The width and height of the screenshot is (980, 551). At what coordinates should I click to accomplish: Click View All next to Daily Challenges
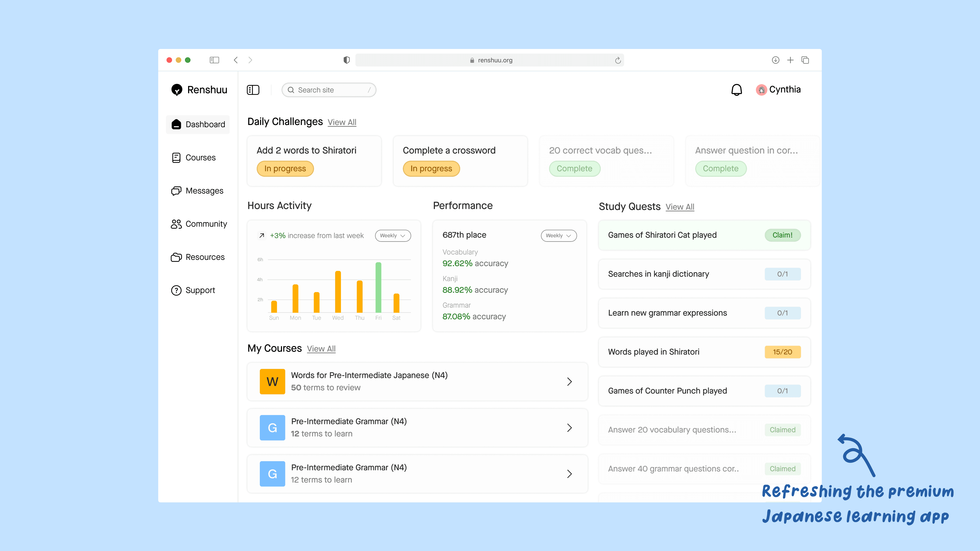pyautogui.click(x=342, y=122)
